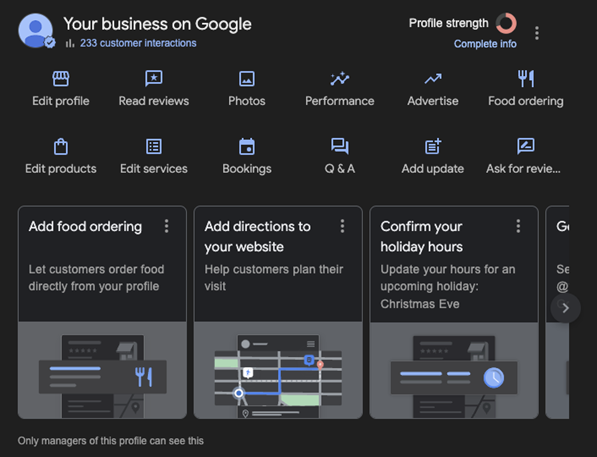Click the Profile strength ring indicator

pos(506,23)
